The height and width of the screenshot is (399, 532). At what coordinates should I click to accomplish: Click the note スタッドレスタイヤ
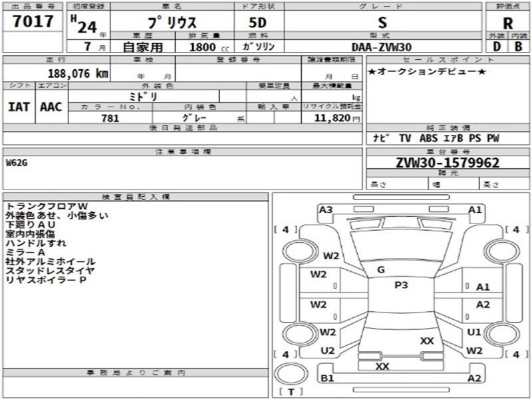[51, 271]
